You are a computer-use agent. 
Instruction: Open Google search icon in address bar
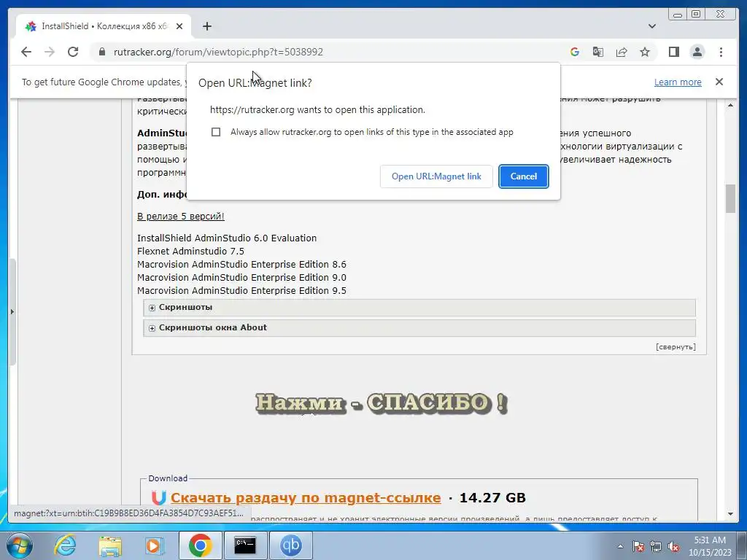pyautogui.click(x=575, y=52)
